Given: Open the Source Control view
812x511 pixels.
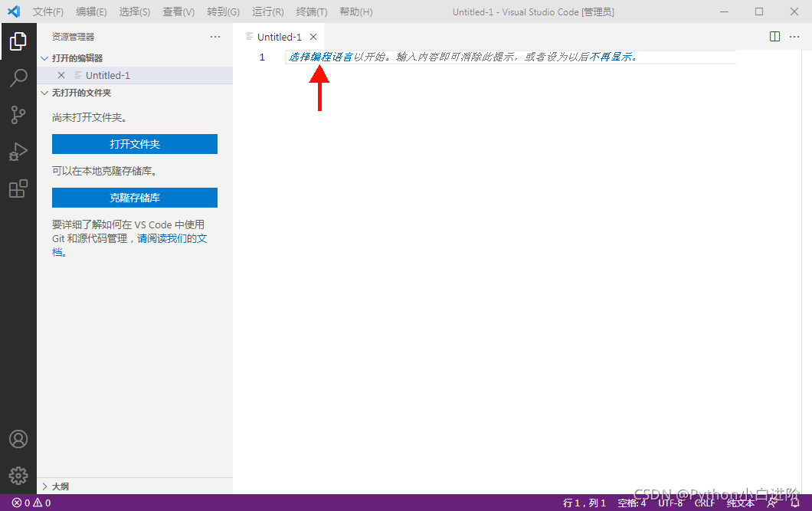Looking at the screenshot, I should click(18, 114).
